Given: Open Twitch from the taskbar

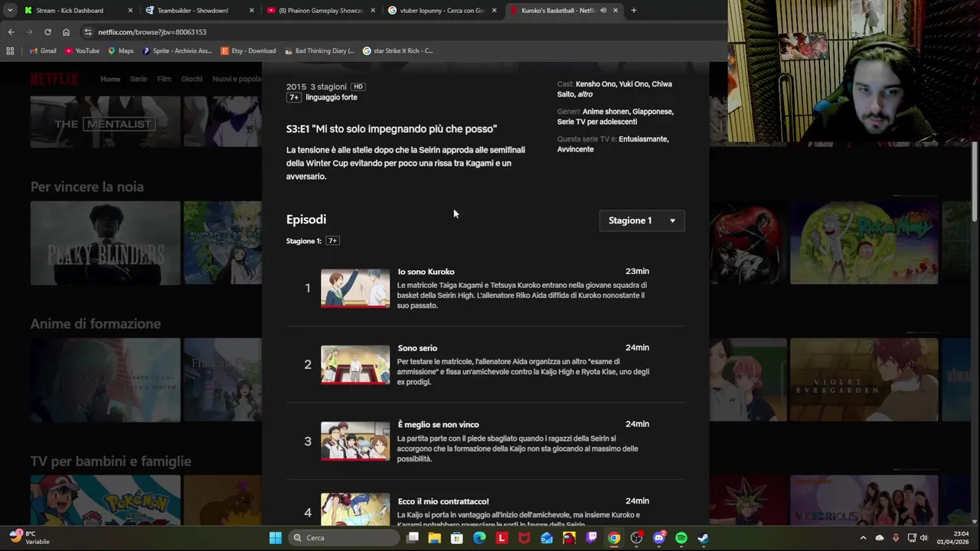Looking at the screenshot, I should tap(591, 538).
